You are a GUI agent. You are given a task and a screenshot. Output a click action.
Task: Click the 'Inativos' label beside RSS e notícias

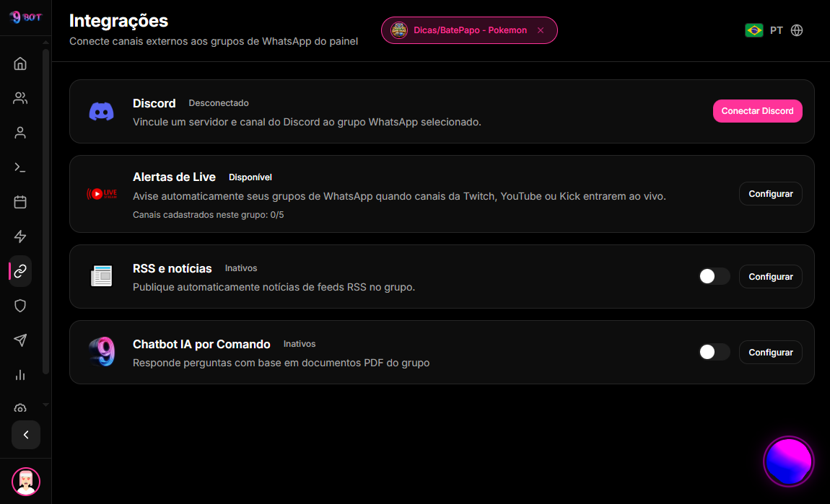(x=241, y=268)
